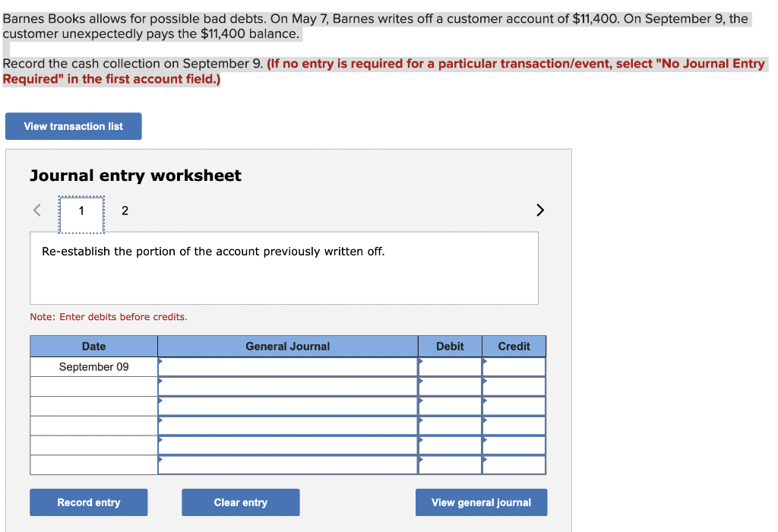This screenshot has height=532, width=778.
Task: Click the Re-establish account description text
Action: (213, 252)
